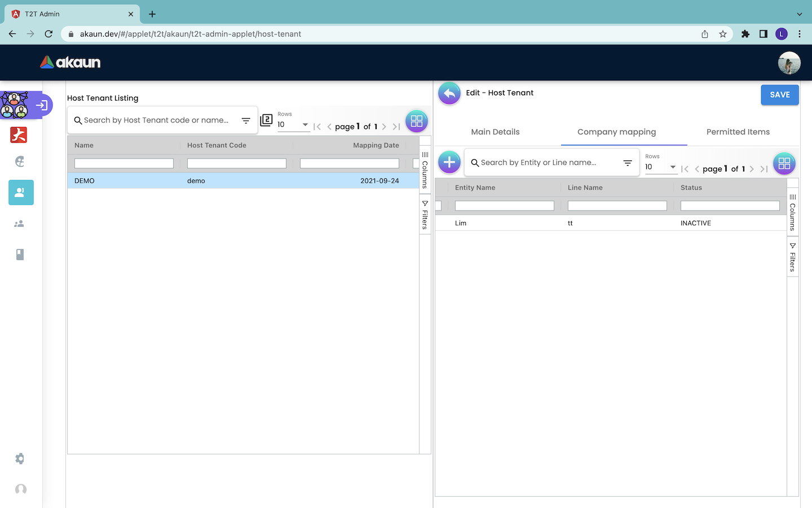Screen dimensions: 812x508
Task: Open the book icon in left sidebar
Action: click(20, 255)
